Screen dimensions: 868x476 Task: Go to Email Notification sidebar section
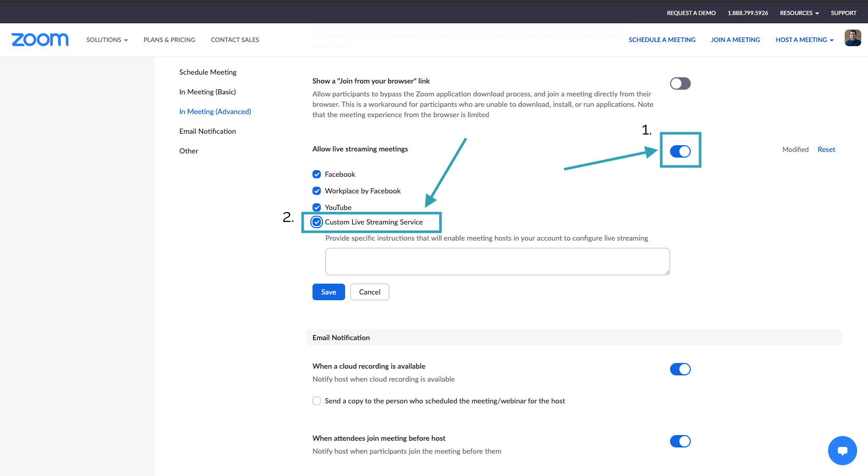(207, 131)
